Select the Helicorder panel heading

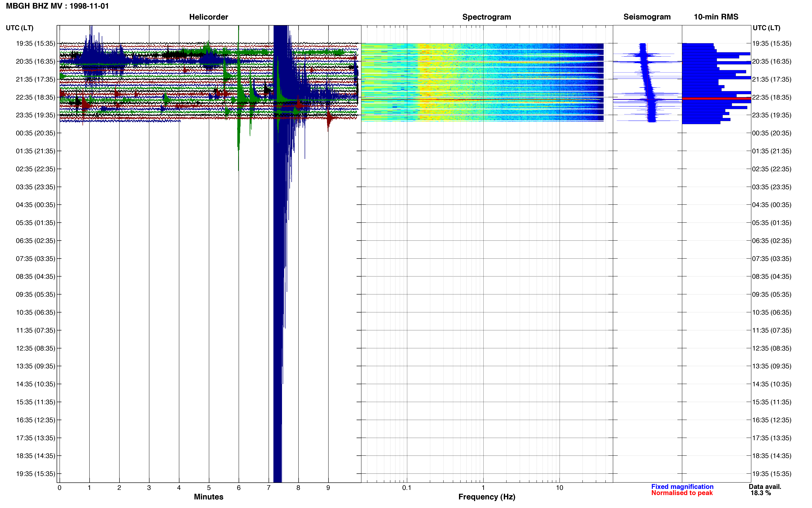click(209, 17)
